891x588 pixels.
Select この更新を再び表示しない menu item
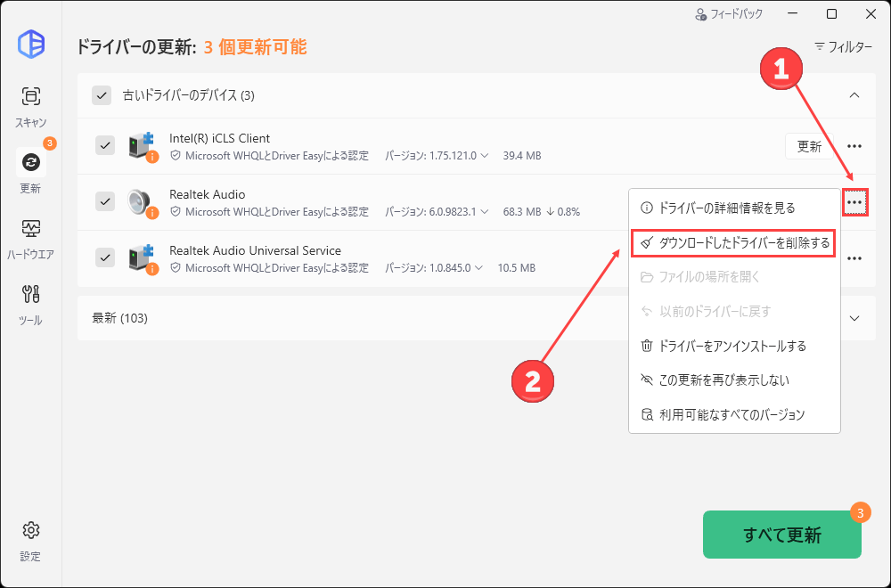click(x=733, y=380)
